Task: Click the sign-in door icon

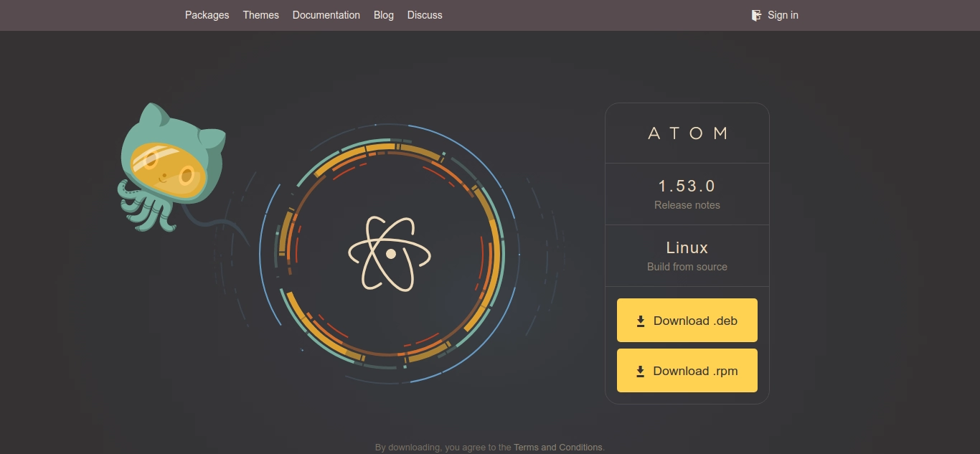Action: click(756, 15)
